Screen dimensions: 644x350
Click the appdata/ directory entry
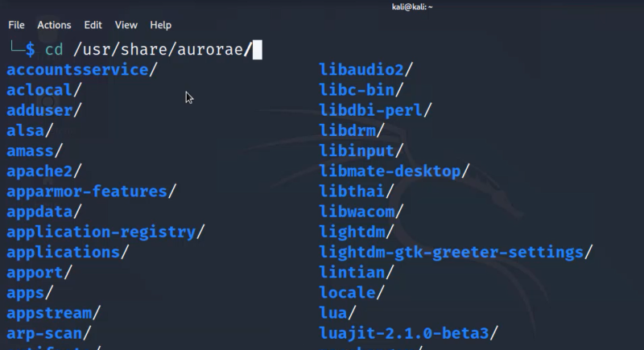pos(44,212)
